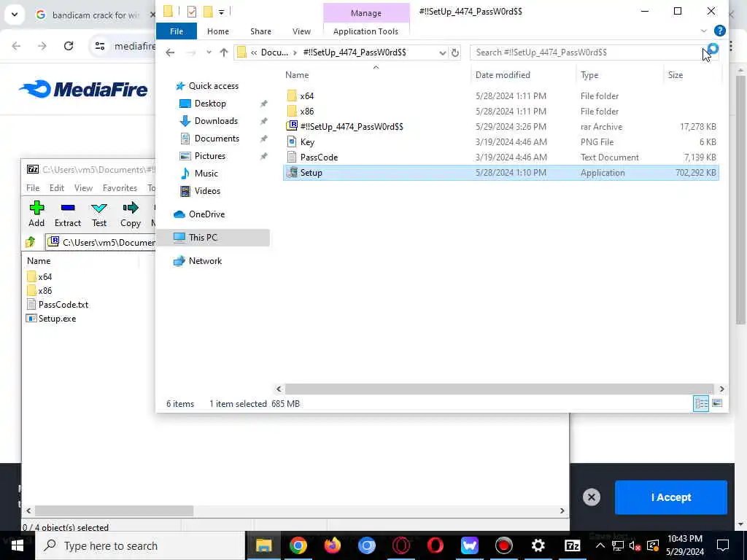Open recent locations dropdown in Explorer
The width and height of the screenshot is (747, 560).
pyautogui.click(x=209, y=52)
